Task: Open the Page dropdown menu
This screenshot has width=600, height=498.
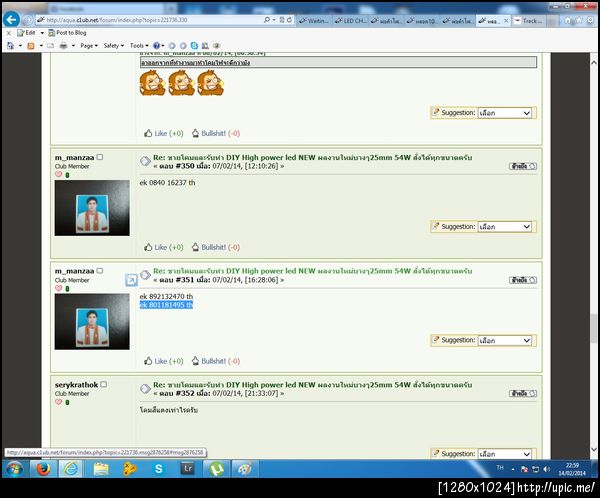Action: click(89, 46)
